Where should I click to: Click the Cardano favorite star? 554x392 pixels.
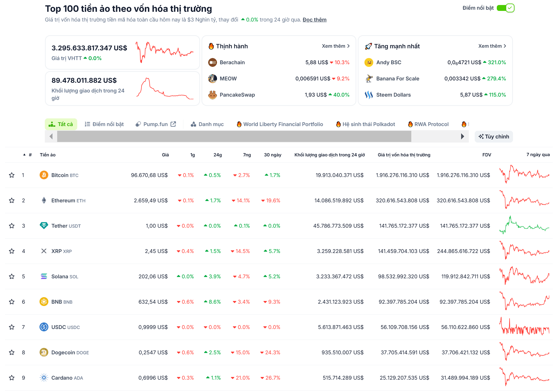pos(12,378)
